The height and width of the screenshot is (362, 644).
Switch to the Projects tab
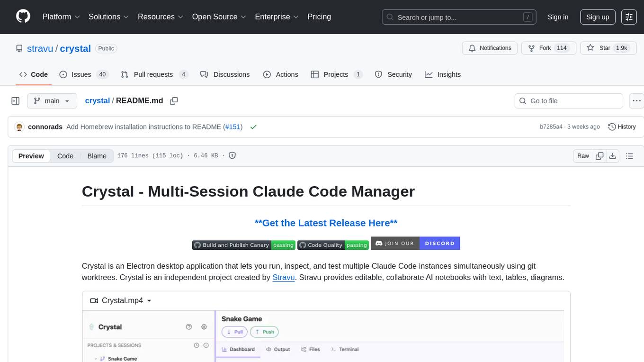[x=337, y=74]
